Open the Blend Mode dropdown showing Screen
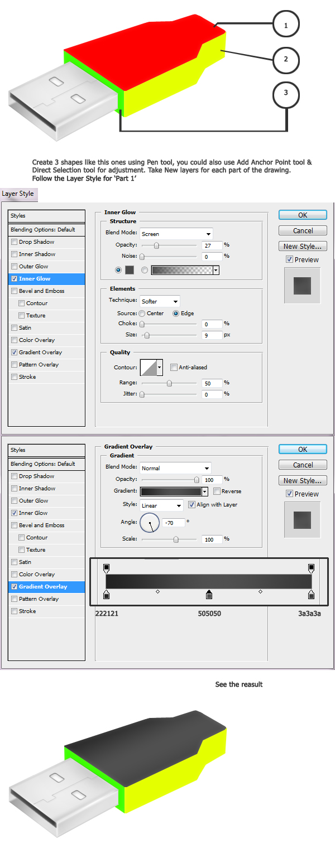335x868 pixels. (176, 234)
